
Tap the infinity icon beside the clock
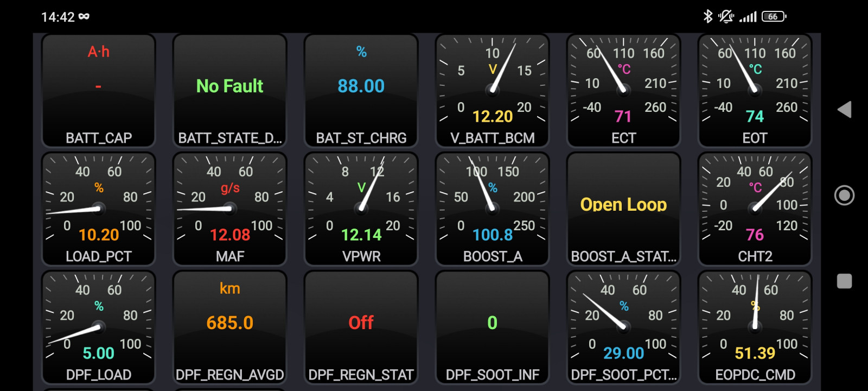(x=84, y=16)
